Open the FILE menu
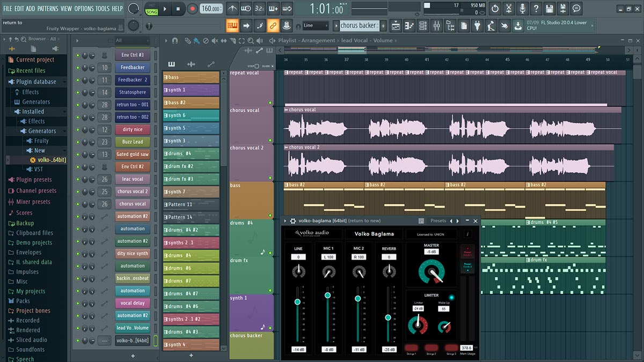The width and height of the screenshot is (644, 362). point(8,9)
